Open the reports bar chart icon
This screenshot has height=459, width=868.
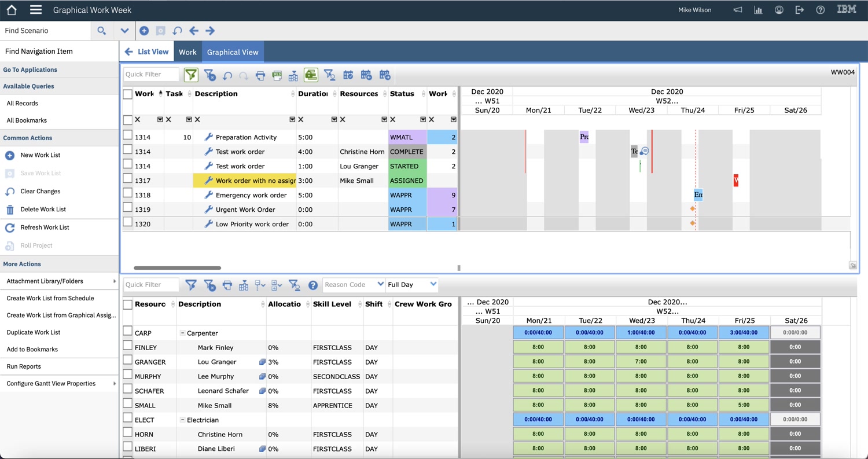coord(758,10)
